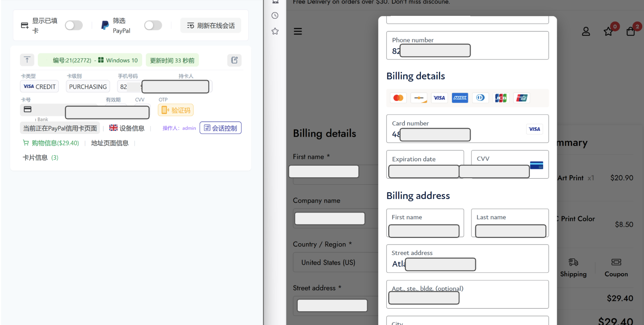Image resolution: width=644 pixels, height=325 pixels.
Task: Toggle the 显示已填卡 switch
Action: tap(74, 25)
